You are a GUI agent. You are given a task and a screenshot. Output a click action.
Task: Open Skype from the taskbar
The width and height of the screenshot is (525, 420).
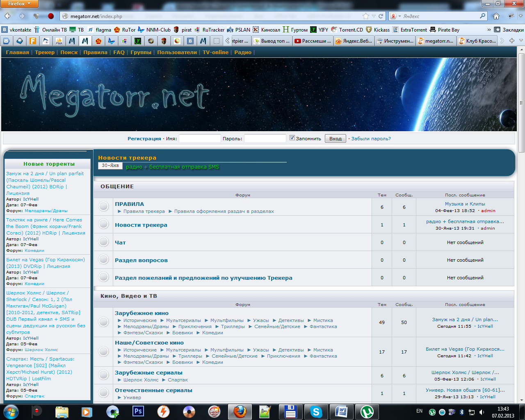(x=316, y=411)
